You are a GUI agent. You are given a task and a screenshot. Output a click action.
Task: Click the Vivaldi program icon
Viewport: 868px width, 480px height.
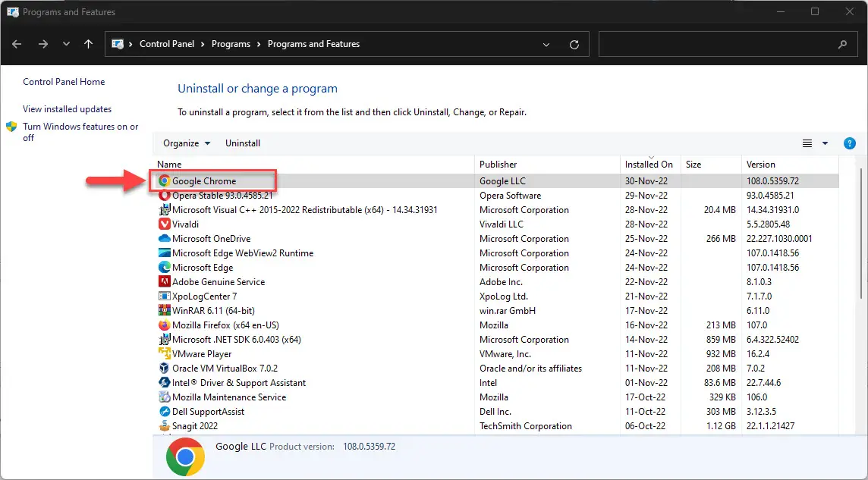(x=164, y=224)
